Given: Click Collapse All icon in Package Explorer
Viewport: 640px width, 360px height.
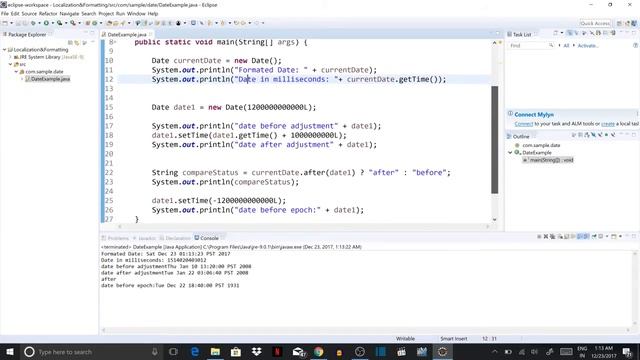Looking at the screenshot, I should (x=70, y=42).
